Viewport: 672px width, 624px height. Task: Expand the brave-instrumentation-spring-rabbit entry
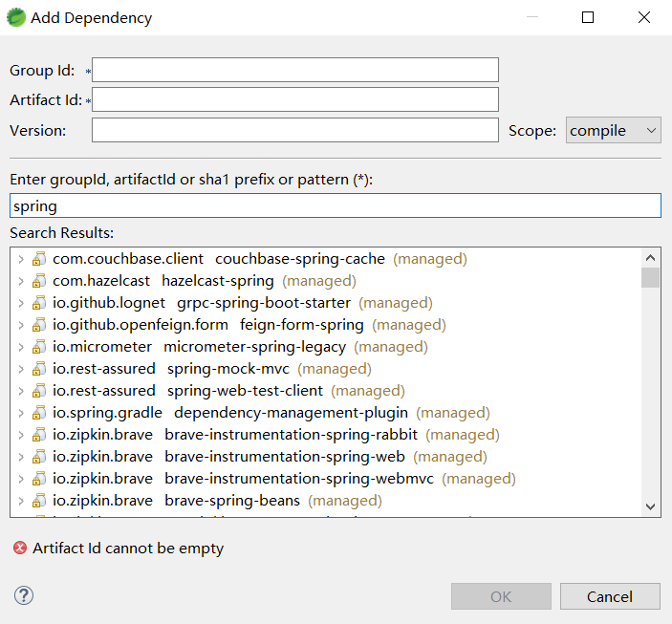coord(21,435)
